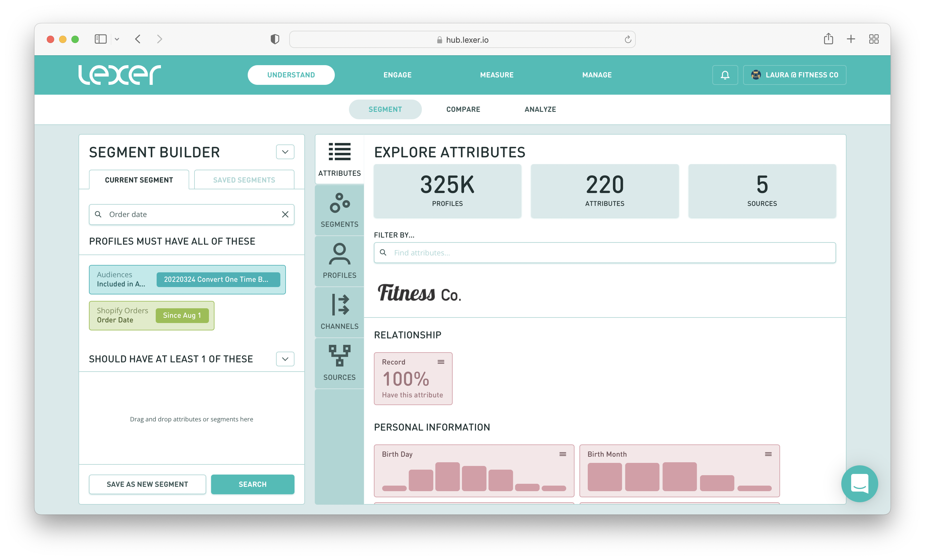Viewport: 925px width, 560px height.
Task: Open the Laura @ Fitness Co account menu
Action: (x=794, y=75)
